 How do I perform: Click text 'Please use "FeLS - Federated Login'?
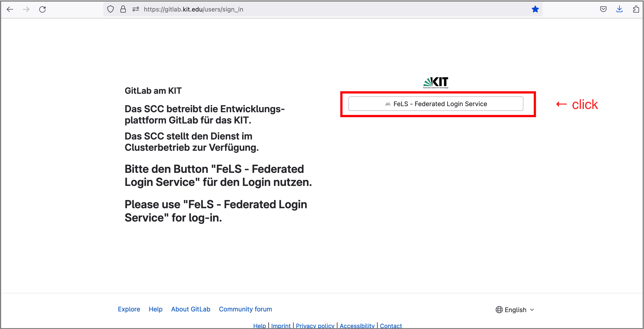coord(216,204)
